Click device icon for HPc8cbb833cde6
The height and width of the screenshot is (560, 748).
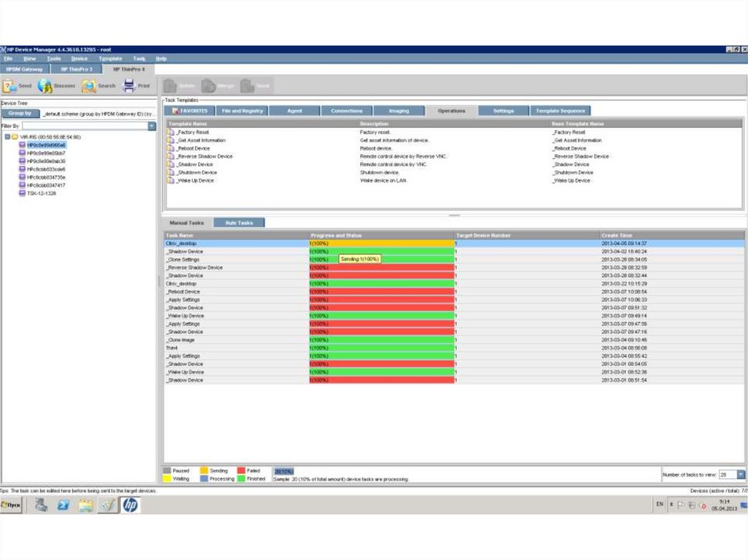click(22, 169)
